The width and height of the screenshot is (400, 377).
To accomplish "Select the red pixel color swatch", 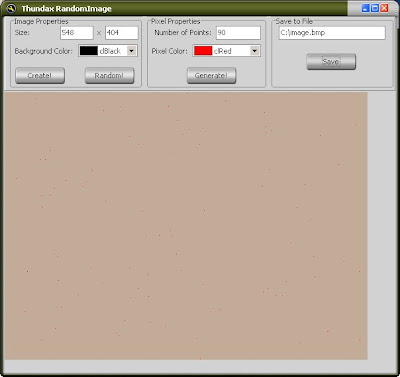I will click(x=203, y=51).
